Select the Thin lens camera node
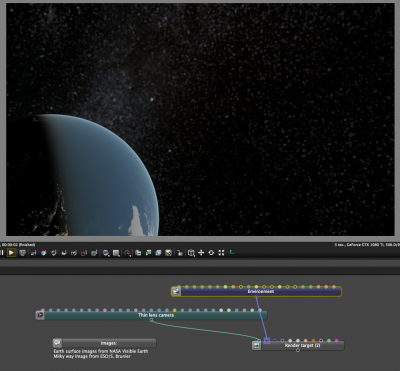This screenshot has height=371, width=400. point(152,315)
